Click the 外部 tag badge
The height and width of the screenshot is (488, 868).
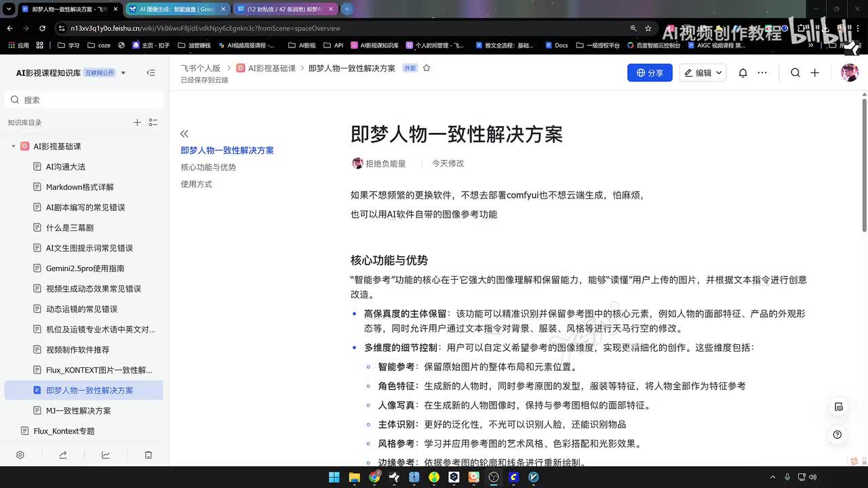click(x=410, y=68)
